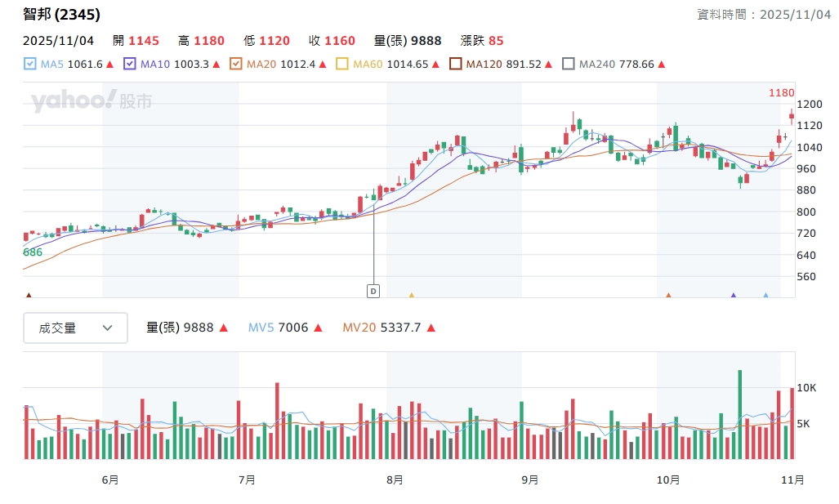Click the D dividend marker on chart
Viewport: 839px width, 504px height.
(x=374, y=290)
